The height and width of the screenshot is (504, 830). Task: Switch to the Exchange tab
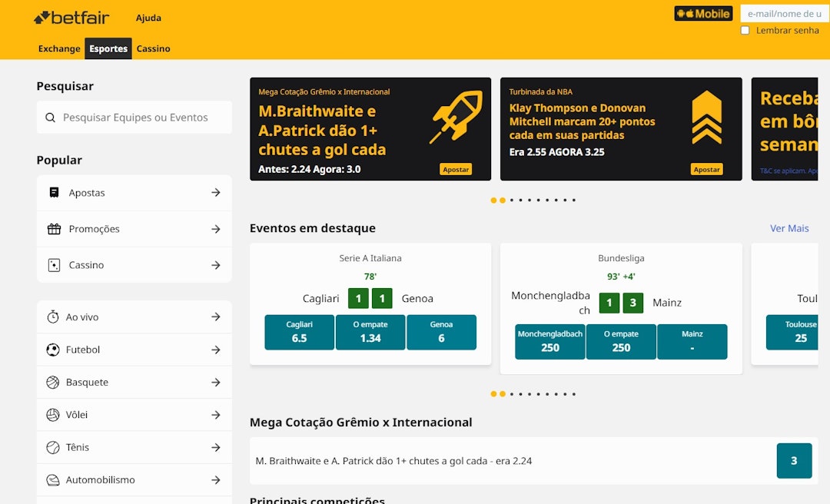(59, 48)
